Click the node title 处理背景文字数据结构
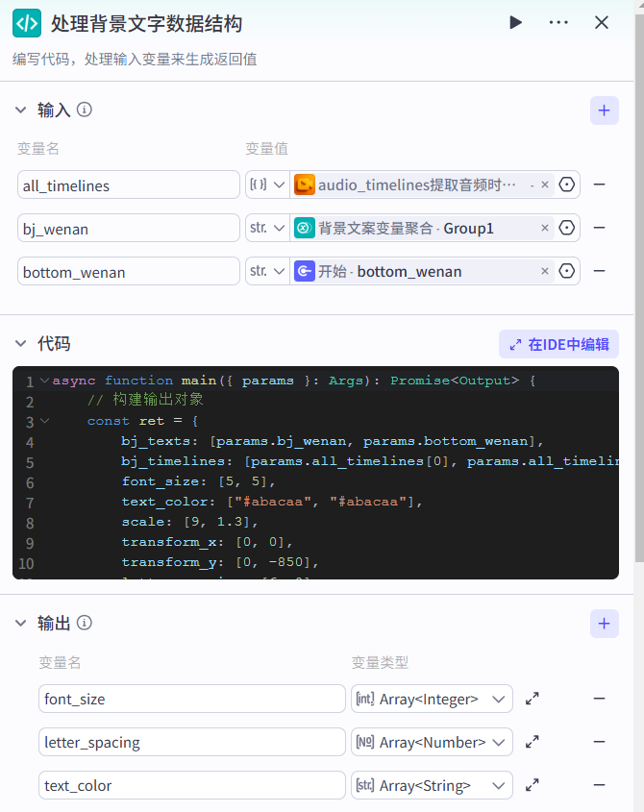Image resolution: width=644 pixels, height=812 pixels. (147, 24)
